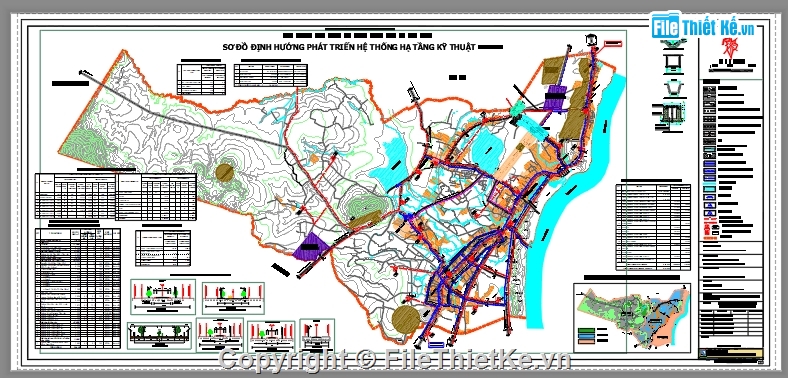Select the small zoning inset map thumbnail
The image size is (788, 378).
coord(633,316)
